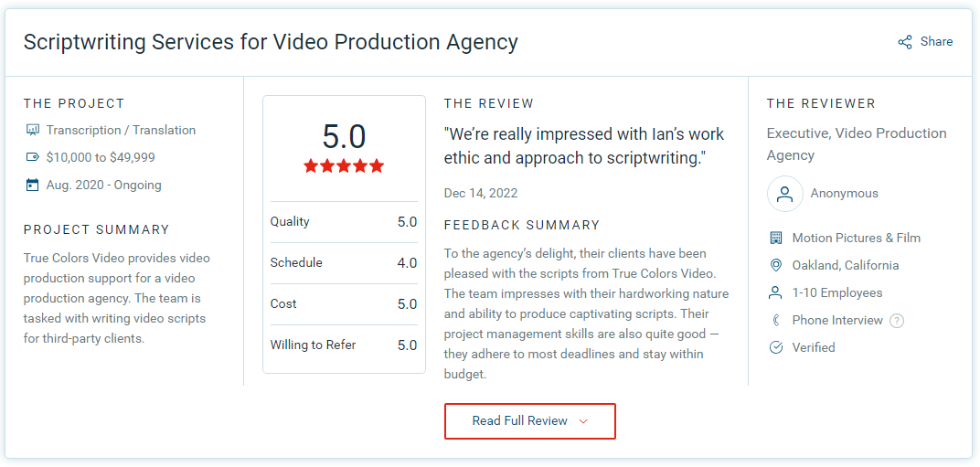The height and width of the screenshot is (467, 980).
Task: Click the Verified checkmark icon
Action: tap(776, 347)
